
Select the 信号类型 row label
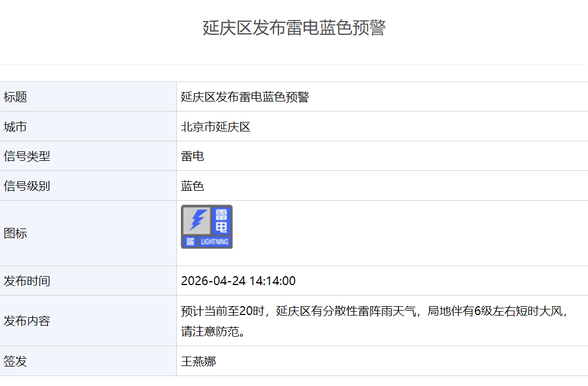coord(27,156)
